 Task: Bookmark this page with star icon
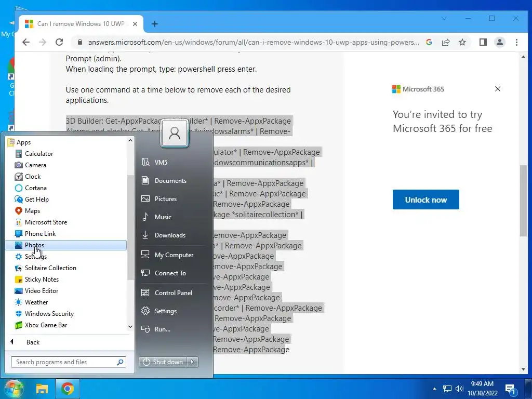[462, 42]
